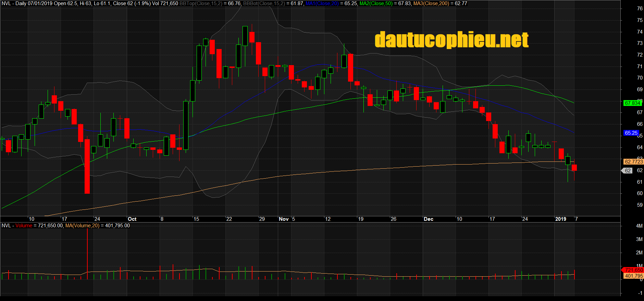Screen dimensions: 644x301
Task: Click the Oct label on date axis
Action: coord(132,219)
